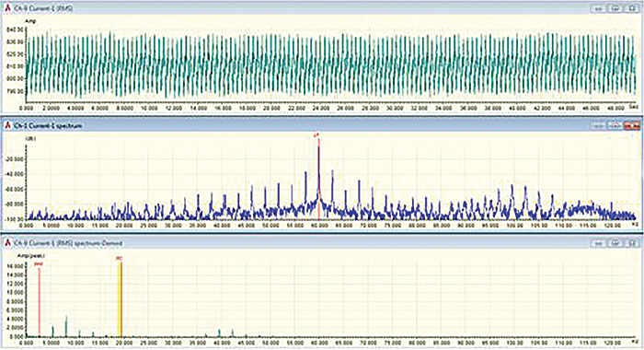The height and width of the screenshot is (350, 644).
Task: Click the app icon in the Current spectrum window
Action: [x=7, y=125]
